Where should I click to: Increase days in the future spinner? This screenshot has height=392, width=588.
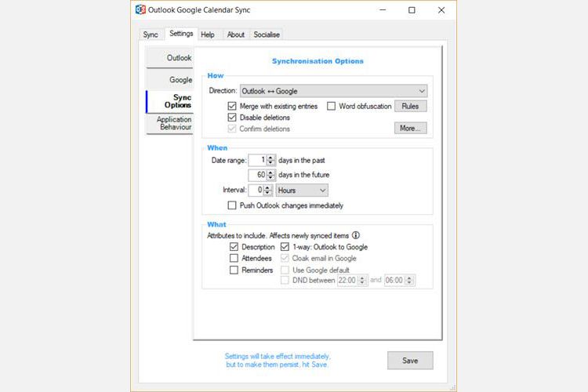click(270, 172)
